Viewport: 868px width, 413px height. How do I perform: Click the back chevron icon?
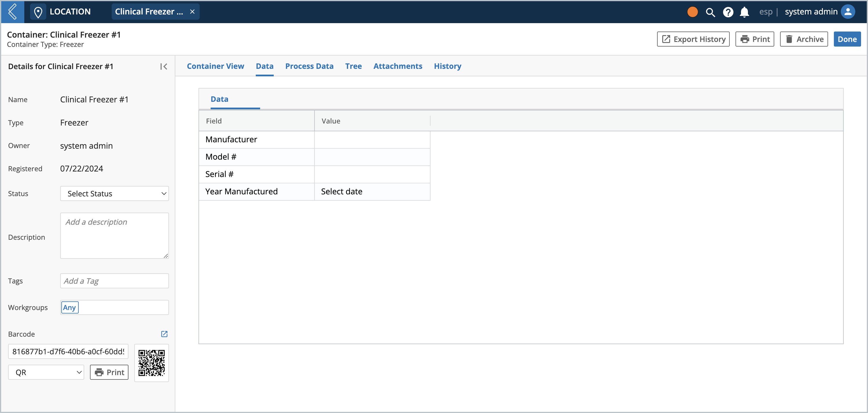12,12
